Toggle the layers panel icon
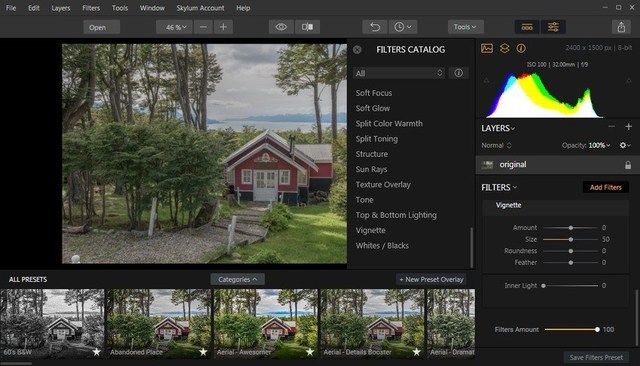This screenshot has height=366, width=640. pos(504,48)
